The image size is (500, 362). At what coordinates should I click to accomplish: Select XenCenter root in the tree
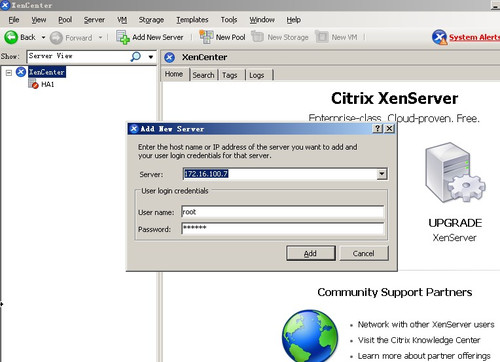(47, 72)
